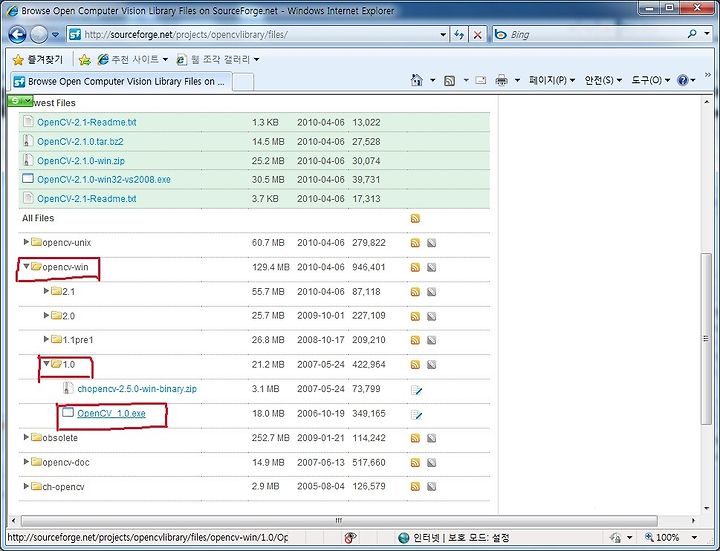Click the popup blocker status bar icon
This screenshot has height=551, width=720.
point(350,537)
